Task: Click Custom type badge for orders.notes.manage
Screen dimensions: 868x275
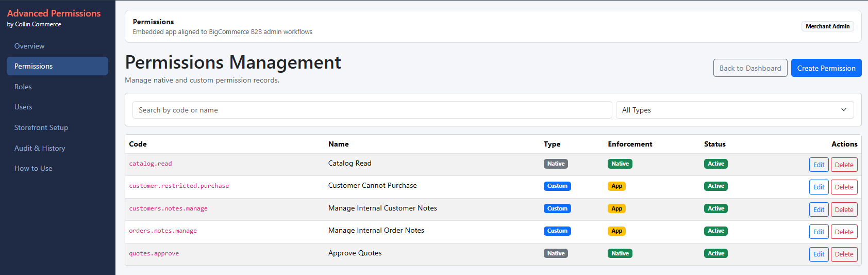Action: pyautogui.click(x=557, y=231)
